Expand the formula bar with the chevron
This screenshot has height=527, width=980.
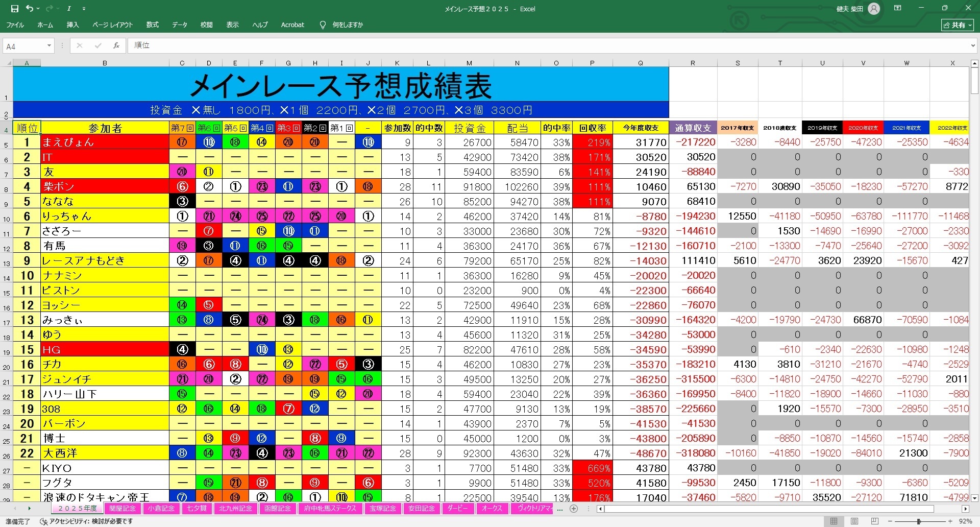point(973,45)
